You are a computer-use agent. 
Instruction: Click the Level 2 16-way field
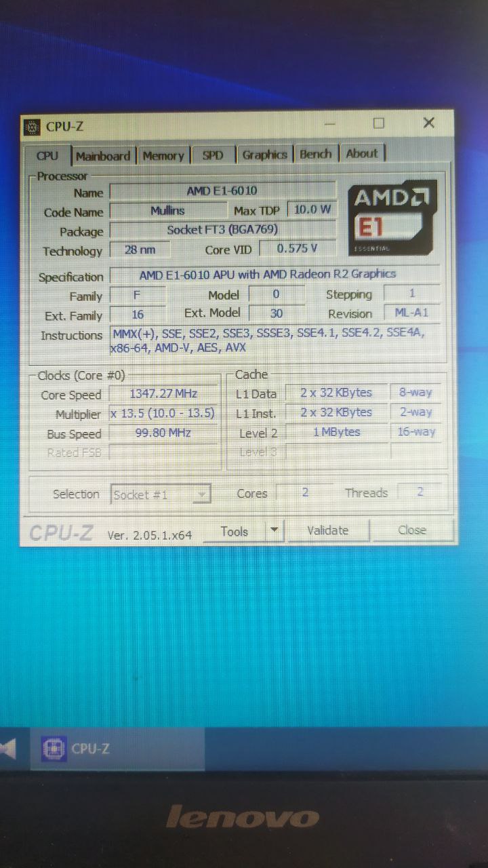415,431
